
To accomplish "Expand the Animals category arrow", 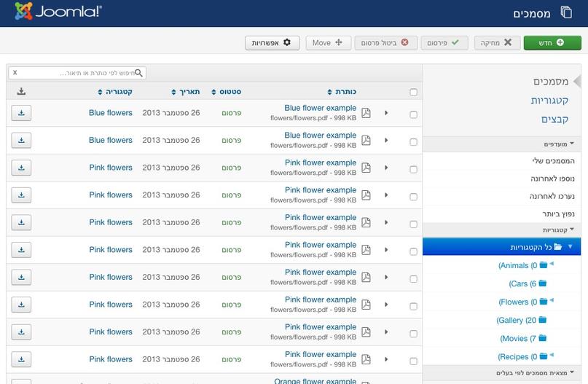I will click(552, 264).
